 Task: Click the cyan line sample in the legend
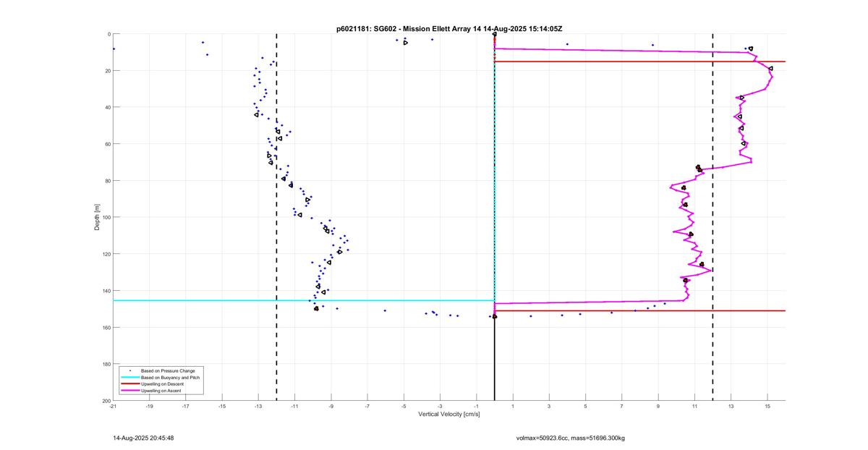click(129, 378)
